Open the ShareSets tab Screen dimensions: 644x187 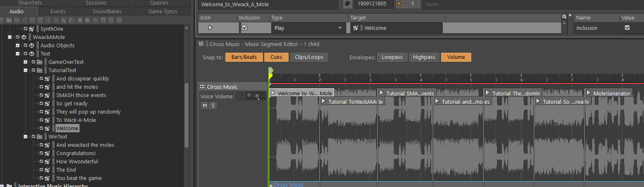tap(30, 3)
